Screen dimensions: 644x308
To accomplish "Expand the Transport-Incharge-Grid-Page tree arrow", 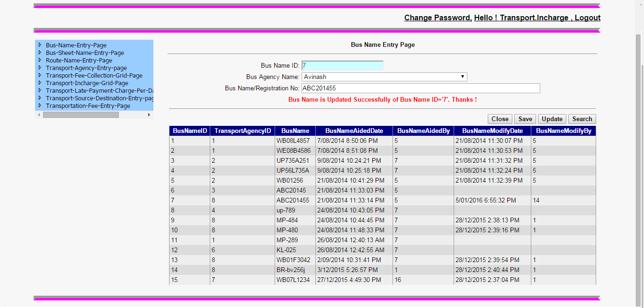I will [x=40, y=83].
